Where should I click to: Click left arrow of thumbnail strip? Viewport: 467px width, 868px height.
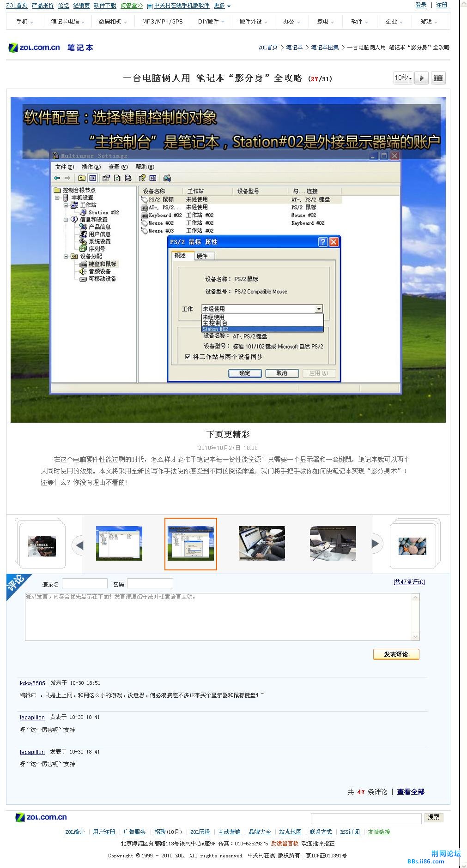79,545
